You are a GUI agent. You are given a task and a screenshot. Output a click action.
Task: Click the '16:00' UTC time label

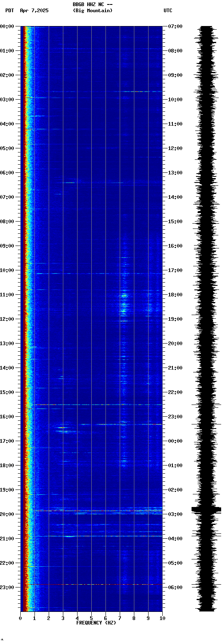[x=175, y=246]
